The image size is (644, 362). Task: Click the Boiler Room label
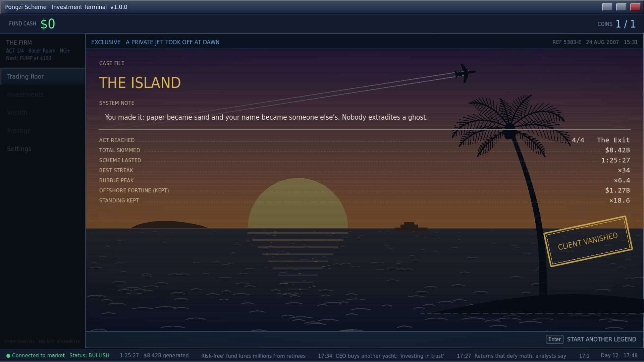[42, 51]
